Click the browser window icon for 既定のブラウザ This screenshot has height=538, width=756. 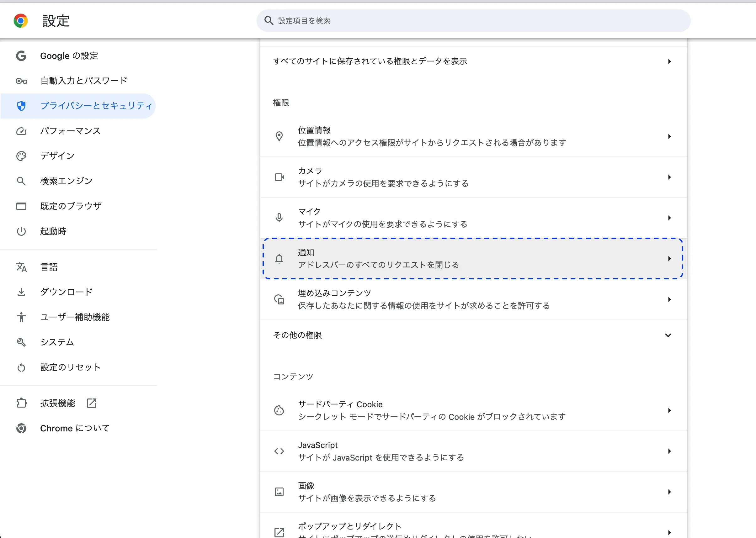(21, 206)
